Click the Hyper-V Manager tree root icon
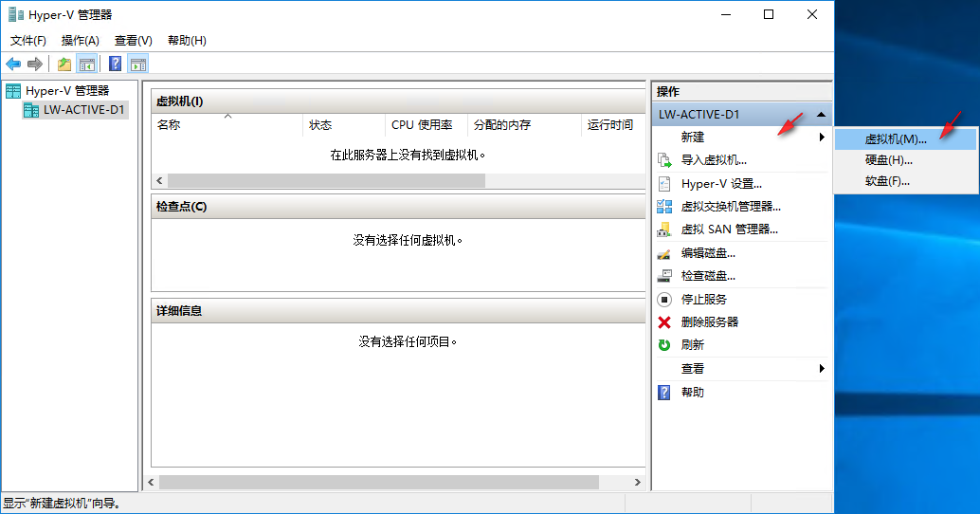This screenshot has width=980, height=514. tap(13, 91)
